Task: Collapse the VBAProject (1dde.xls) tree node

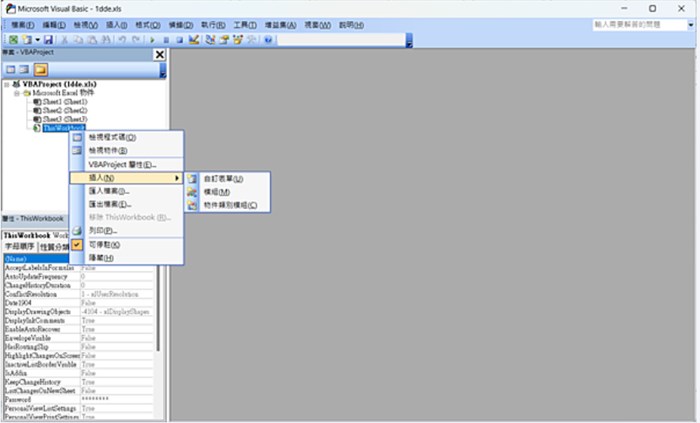Action: tap(6, 84)
